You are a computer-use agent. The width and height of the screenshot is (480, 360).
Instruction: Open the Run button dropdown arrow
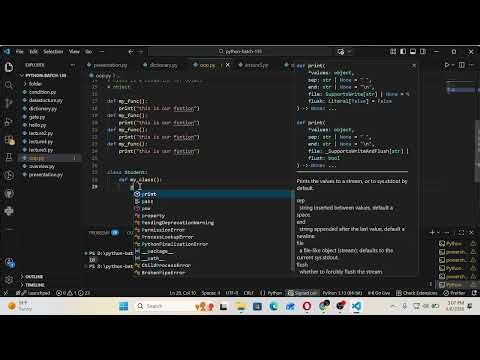pyautogui.click(x=453, y=65)
